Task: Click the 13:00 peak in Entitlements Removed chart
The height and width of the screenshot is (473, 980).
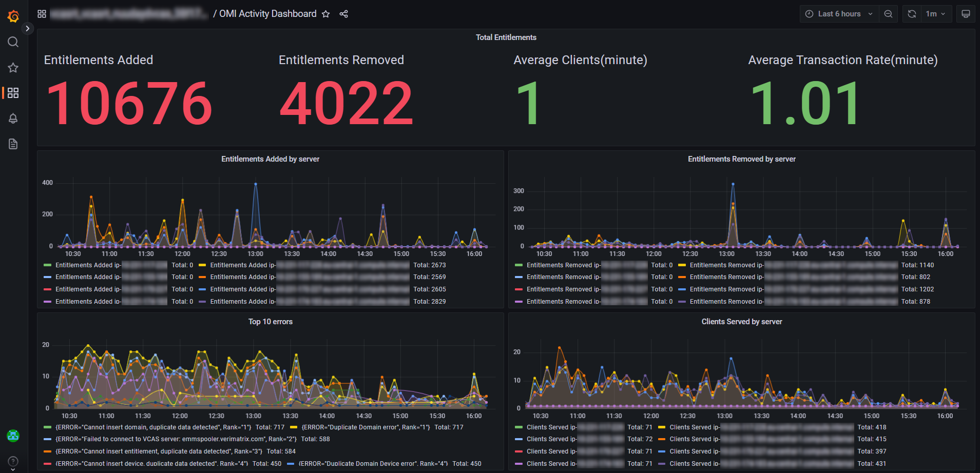Action: tap(733, 184)
